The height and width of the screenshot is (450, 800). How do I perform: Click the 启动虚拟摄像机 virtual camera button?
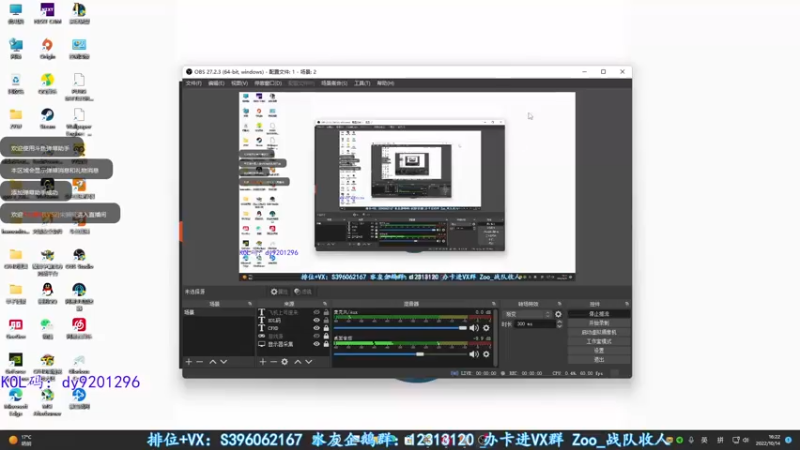pos(599,333)
